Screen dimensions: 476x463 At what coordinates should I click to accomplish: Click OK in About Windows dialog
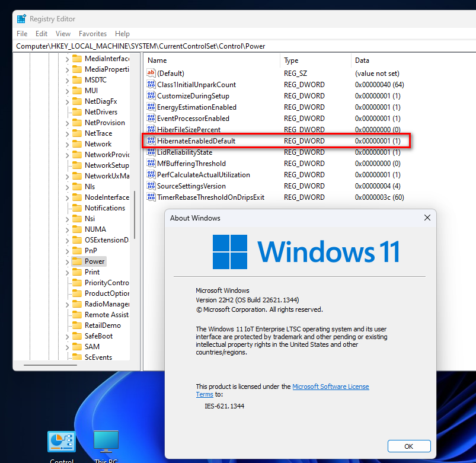pyautogui.click(x=408, y=446)
